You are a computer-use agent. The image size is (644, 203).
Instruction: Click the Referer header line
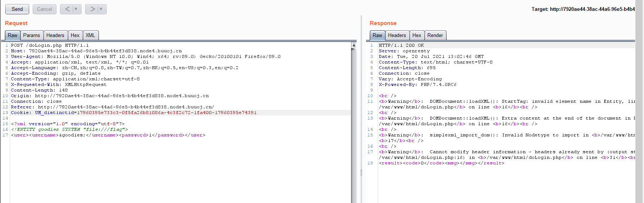(x=112, y=107)
